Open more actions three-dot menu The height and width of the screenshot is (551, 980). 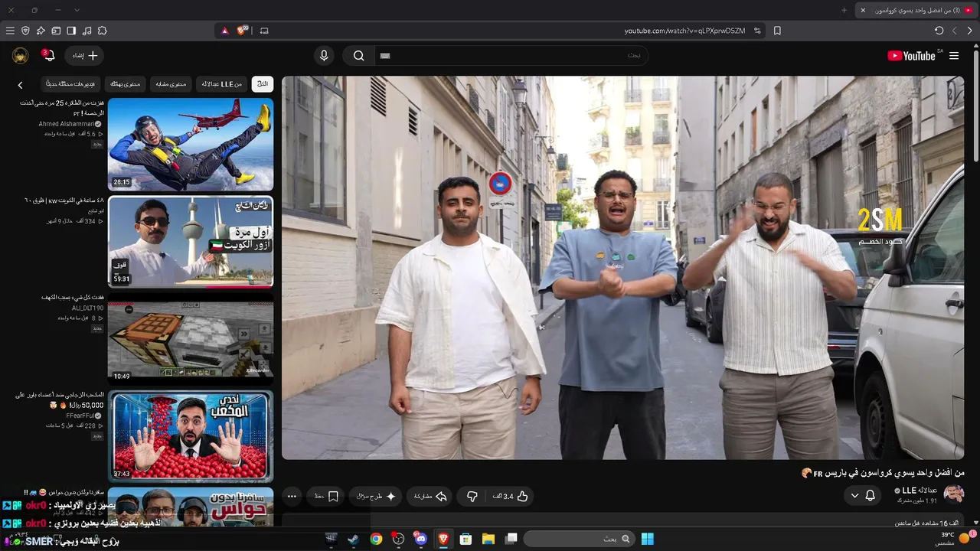pos(292,497)
